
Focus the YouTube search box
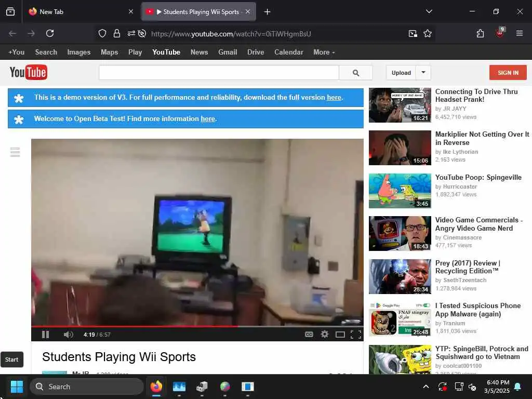[x=219, y=73]
